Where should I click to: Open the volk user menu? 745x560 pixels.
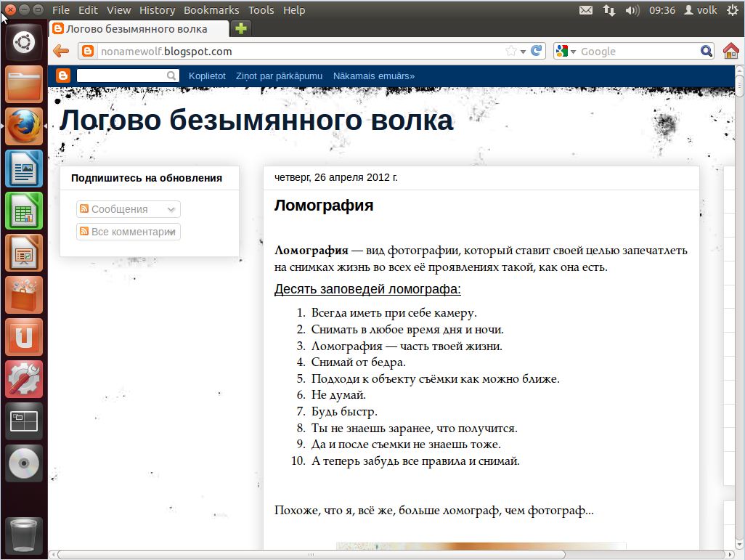click(700, 10)
